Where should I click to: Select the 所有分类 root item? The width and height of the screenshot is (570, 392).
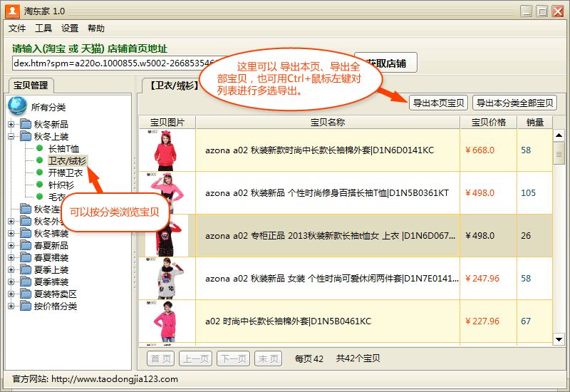(x=48, y=108)
